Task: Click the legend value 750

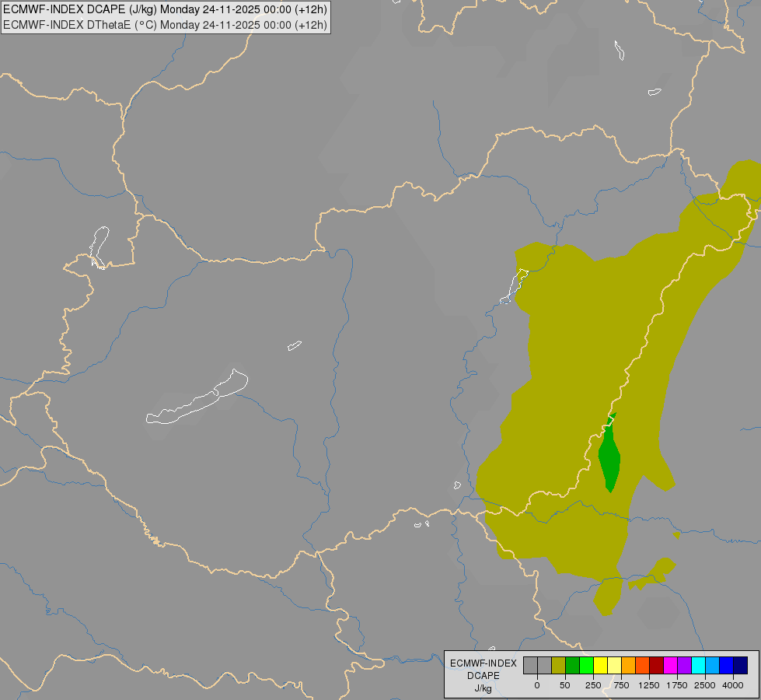Action: click(x=621, y=685)
